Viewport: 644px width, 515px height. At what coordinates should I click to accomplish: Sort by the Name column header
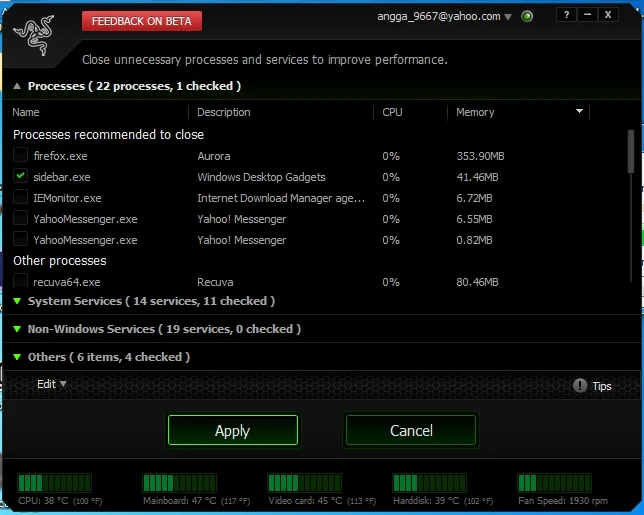[26, 112]
